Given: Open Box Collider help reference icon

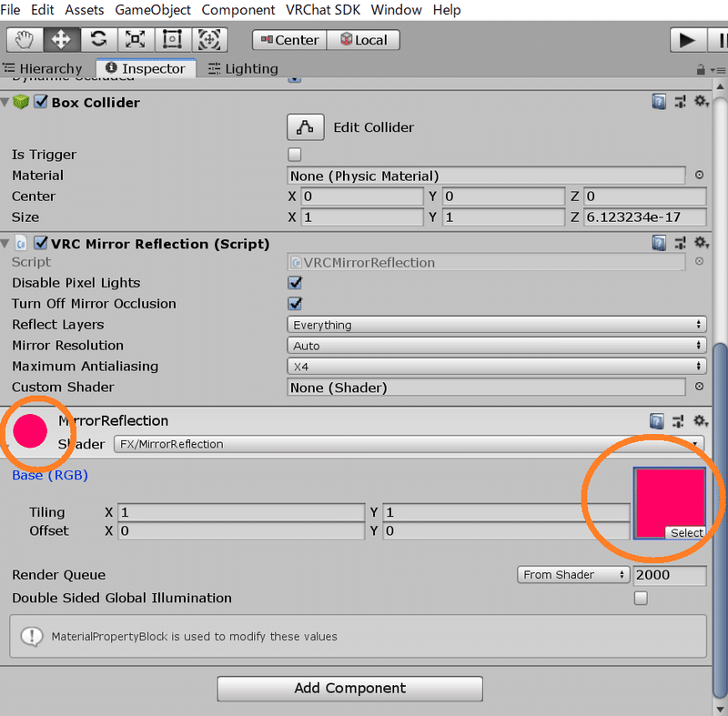Looking at the screenshot, I should [x=659, y=102].
